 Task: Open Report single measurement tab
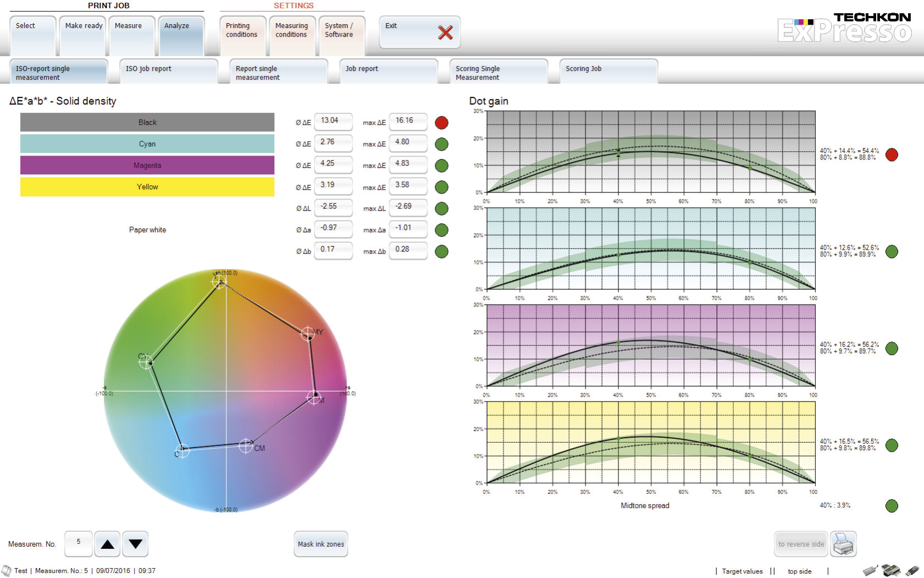click(278, 71)
